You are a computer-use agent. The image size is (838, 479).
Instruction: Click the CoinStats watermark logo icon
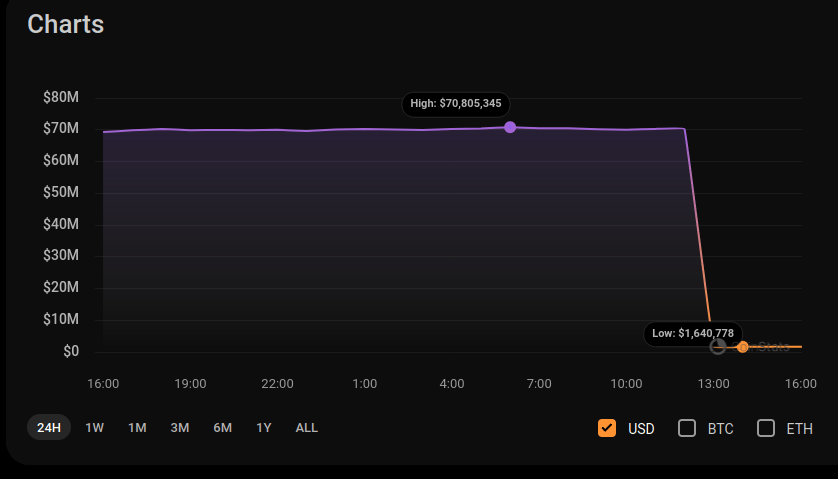click(x=718, y=347)
